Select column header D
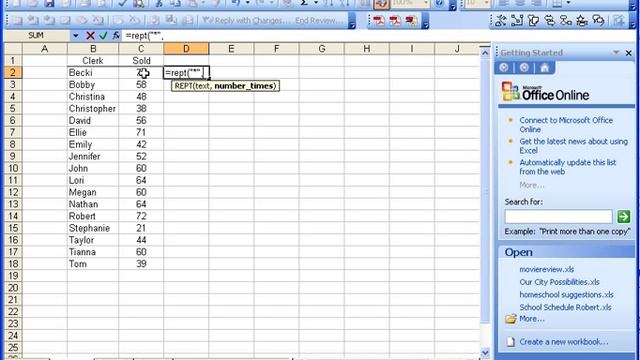The height and width of the screenshot is (360, 640). point(186,49)
